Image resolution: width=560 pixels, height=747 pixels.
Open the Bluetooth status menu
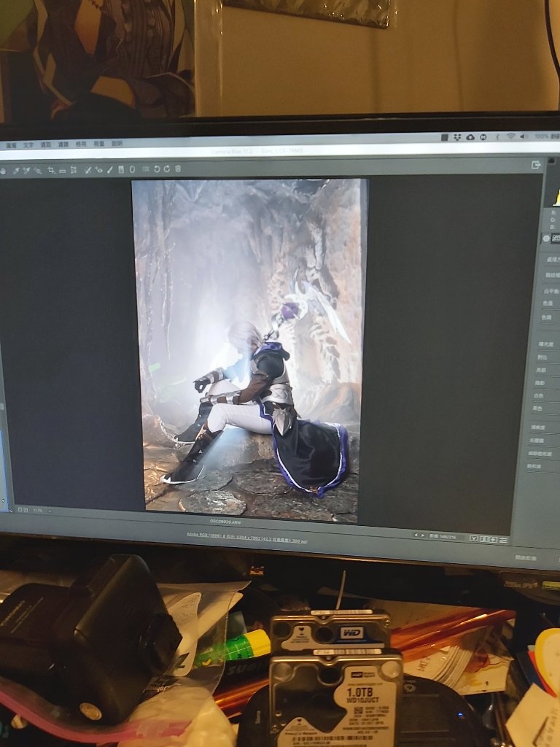[x=497, y=136]
